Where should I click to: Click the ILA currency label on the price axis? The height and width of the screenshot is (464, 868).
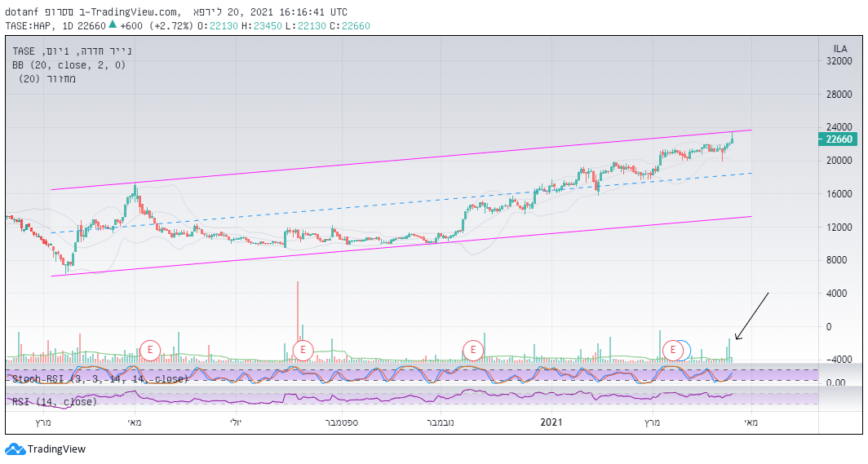click(840, 49)
